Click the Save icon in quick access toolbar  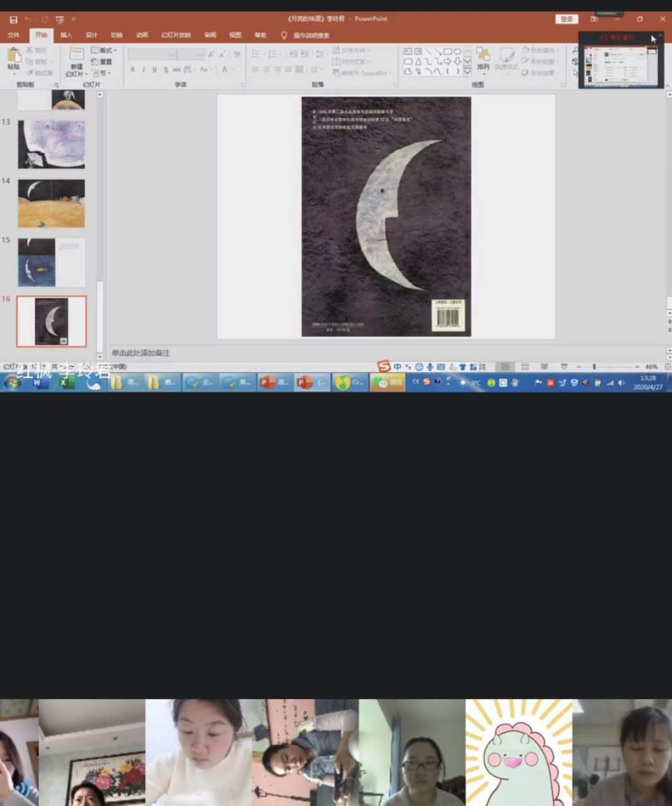pyautogui.click(x=13, y=20)
